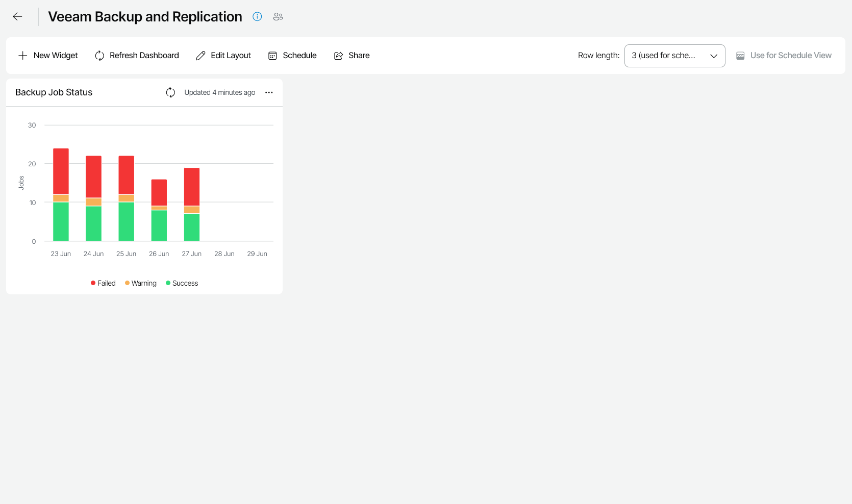Click the '29 Jun' axis label
Screen dimensions: 852x504
point(257,254)
